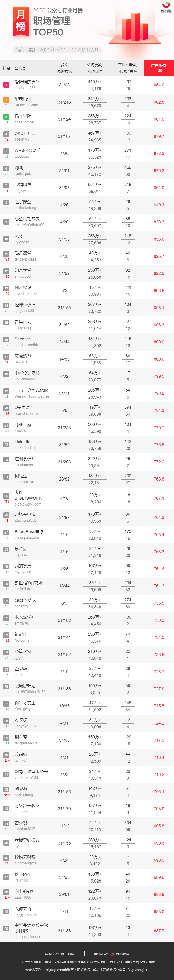174x980 pixels.
Task: Click the gray rank 10 badge next to Kyle
Action: [6, 239]
